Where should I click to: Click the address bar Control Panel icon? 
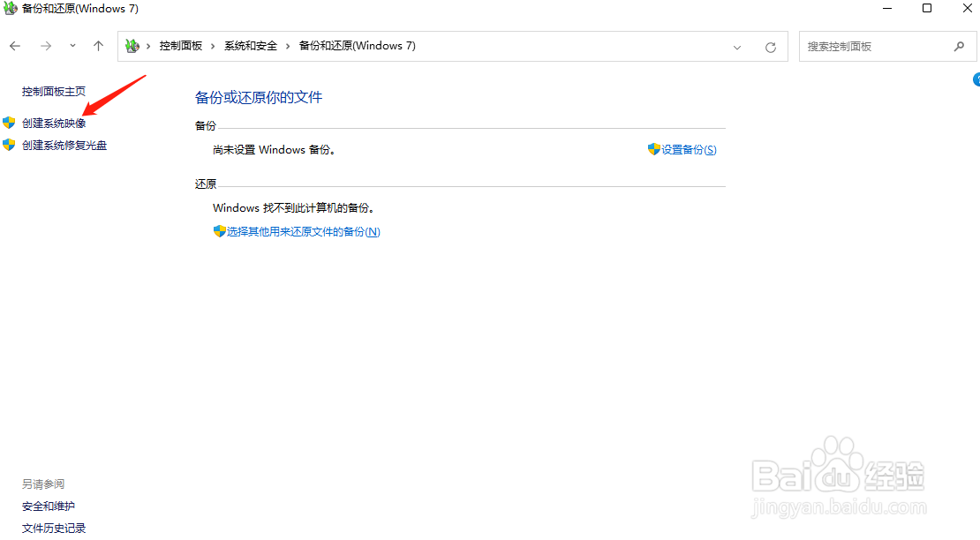pyautogui.click(x=132, y=46)
